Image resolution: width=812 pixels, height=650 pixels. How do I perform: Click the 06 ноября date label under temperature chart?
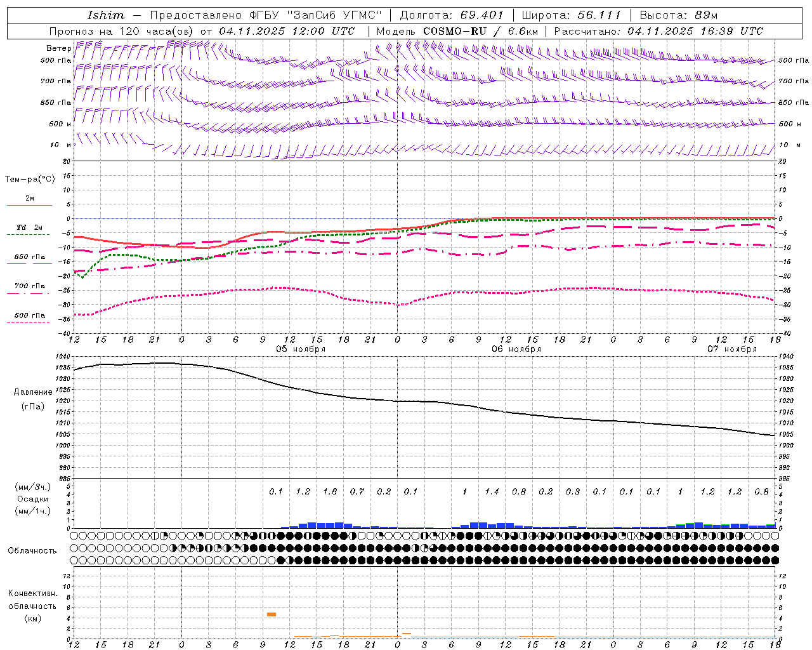[x=516, y=349]
